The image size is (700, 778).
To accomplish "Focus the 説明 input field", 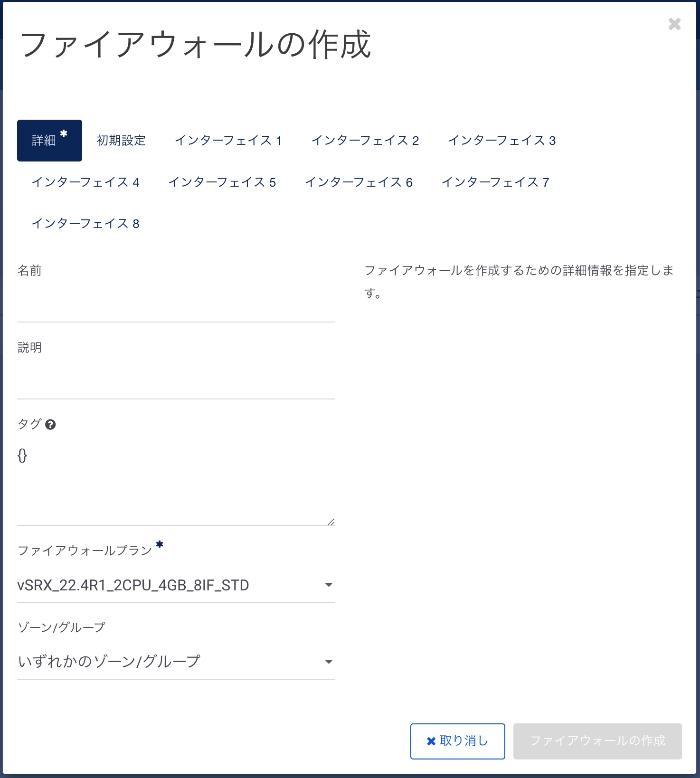I will (x=176, y=382).
